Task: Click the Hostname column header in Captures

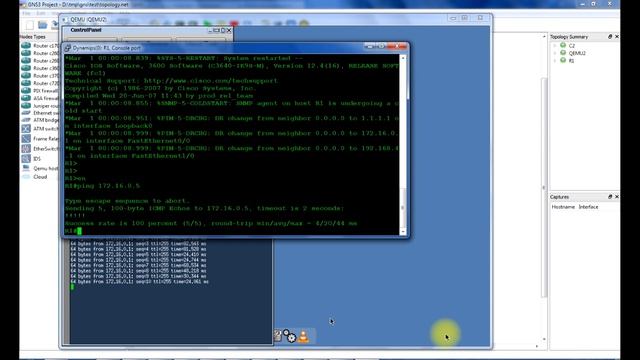Action: point(563,207)
